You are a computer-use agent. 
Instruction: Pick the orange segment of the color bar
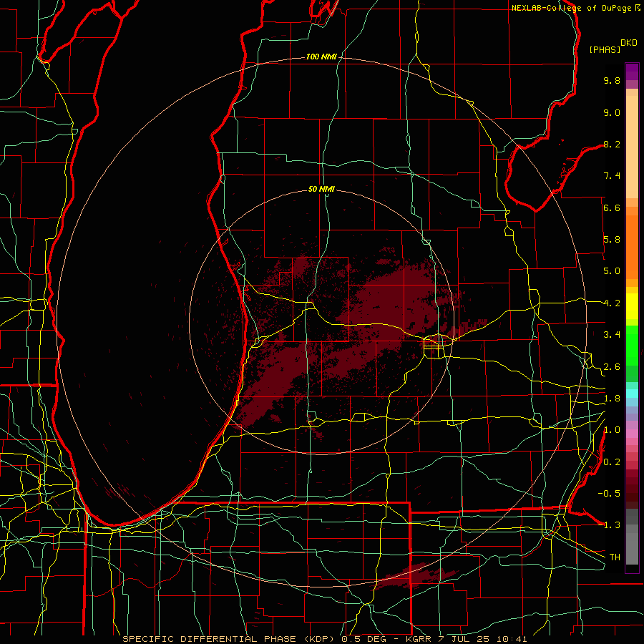point(632,246)
